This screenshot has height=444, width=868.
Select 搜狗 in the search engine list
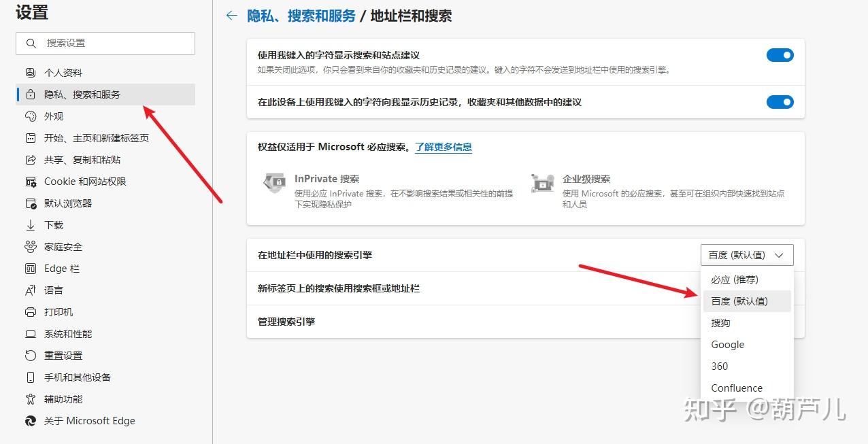tap(747, 323)
